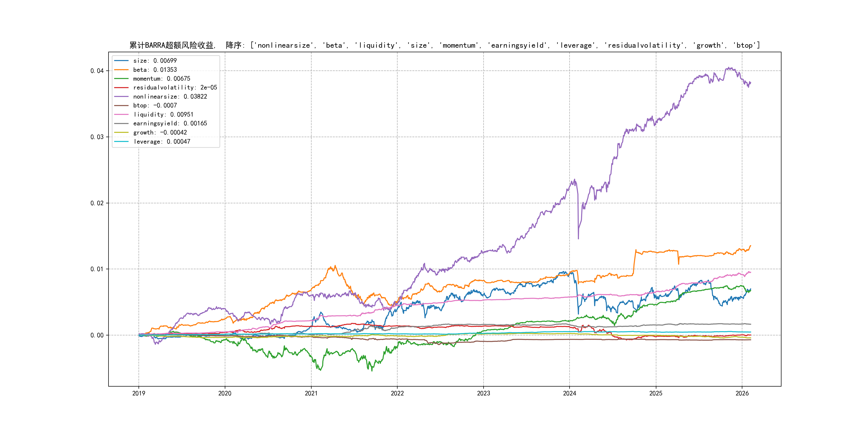
Task: Select the 'residualvolatility: 2e-05' legend label
Action: coord(175,88)
